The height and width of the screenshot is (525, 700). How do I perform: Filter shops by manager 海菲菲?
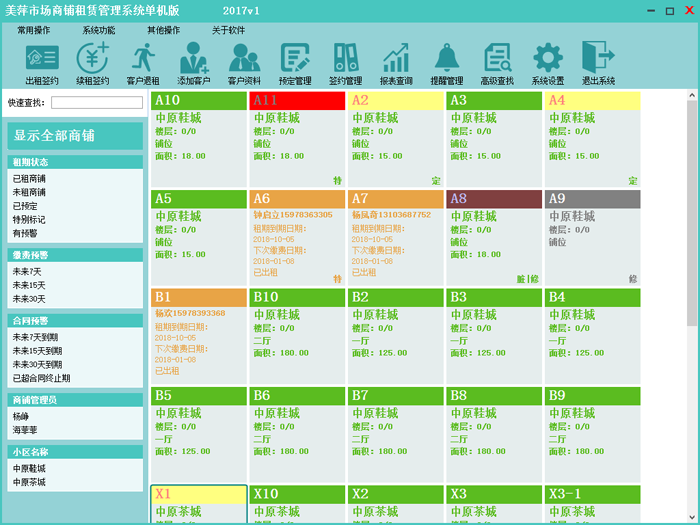(25, 430)
